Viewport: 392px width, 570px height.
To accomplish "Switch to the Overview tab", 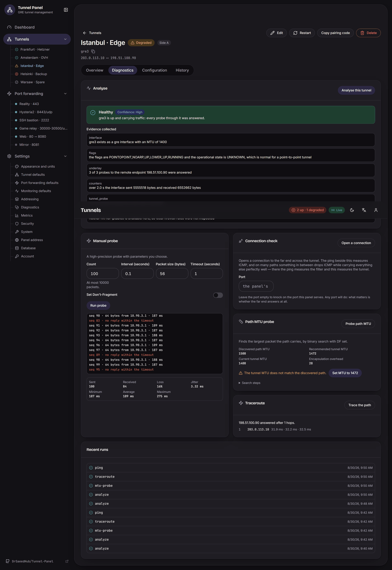I will point(95,70).
